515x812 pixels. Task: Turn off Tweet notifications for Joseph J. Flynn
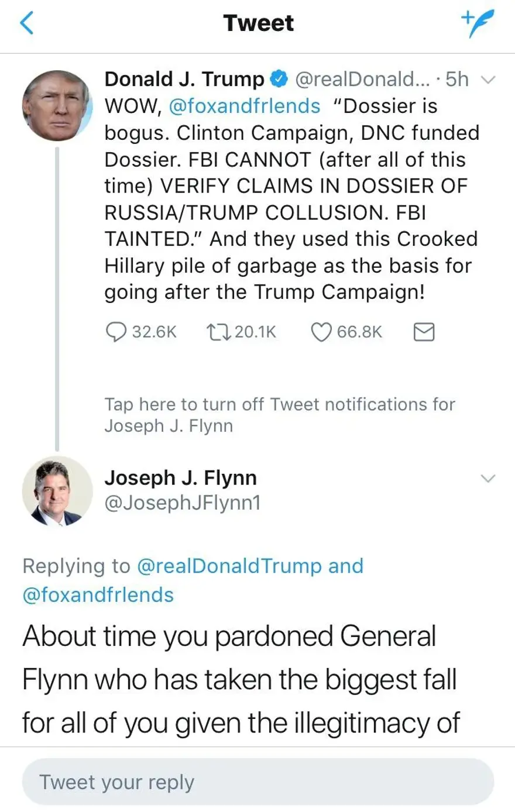click(279, 415)
